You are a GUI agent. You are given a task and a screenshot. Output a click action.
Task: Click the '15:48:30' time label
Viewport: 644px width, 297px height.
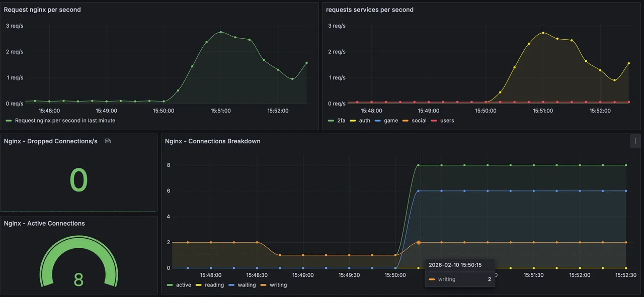point(257,275)
